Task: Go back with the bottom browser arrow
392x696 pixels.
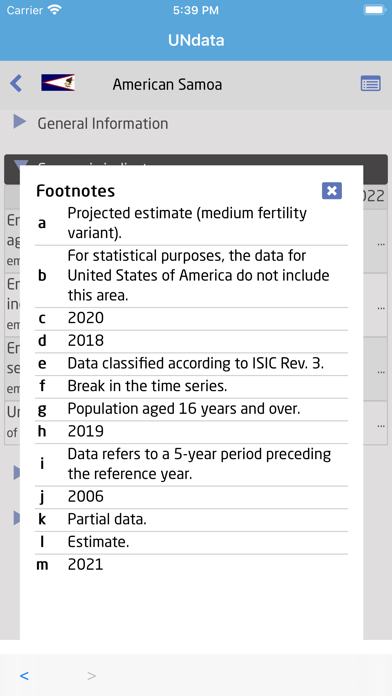Action: point(24,676)
